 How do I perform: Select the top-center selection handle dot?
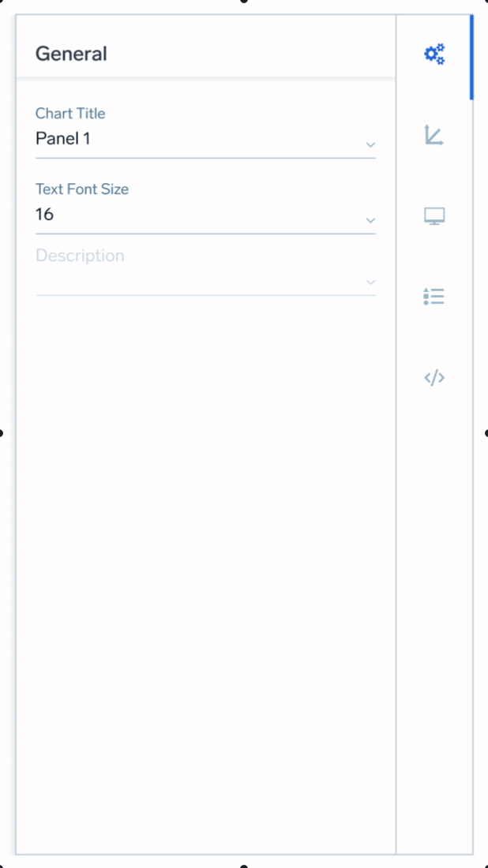click(244, 1)
